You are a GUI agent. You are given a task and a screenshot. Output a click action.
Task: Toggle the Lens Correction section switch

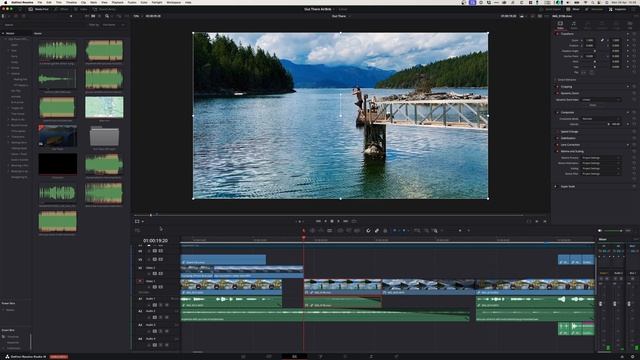click(x=557, y=144)
